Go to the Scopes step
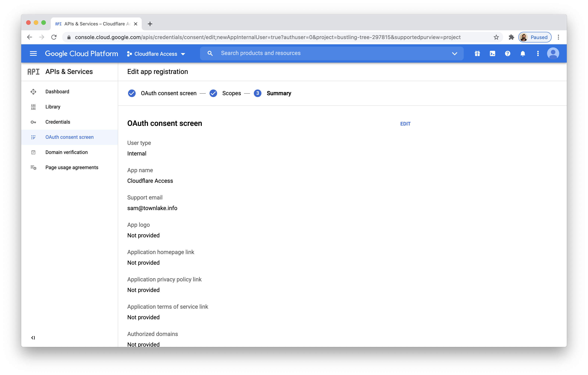The width and height of the screenshot is (588, 375). click(x=231, y=93)
